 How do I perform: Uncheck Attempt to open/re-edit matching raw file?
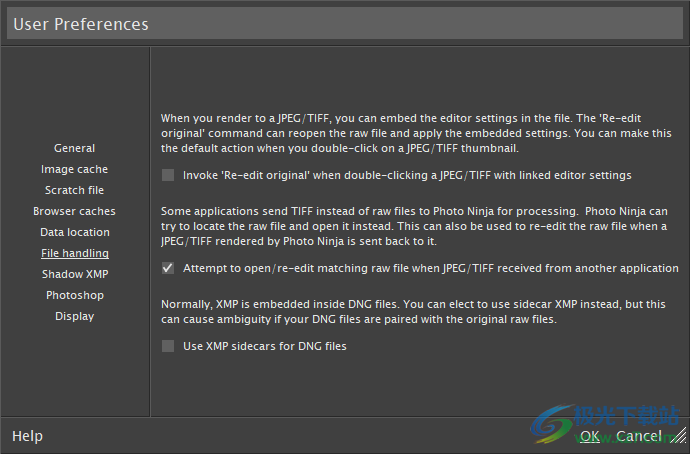point(168,268)
